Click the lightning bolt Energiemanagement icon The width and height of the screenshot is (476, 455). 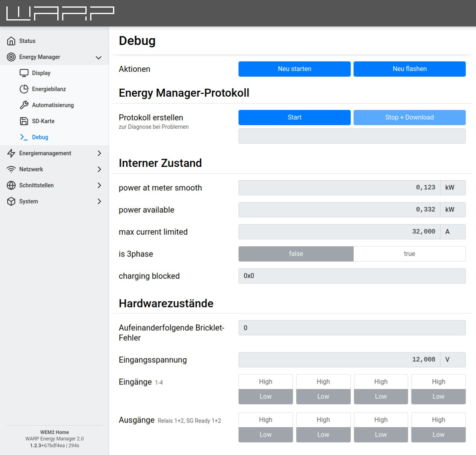click(x=11, y=153)
